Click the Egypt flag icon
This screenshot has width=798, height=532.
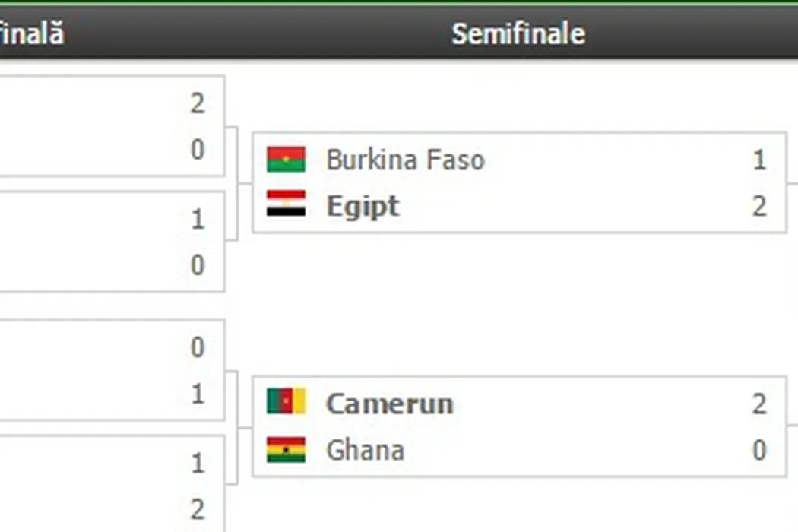tap(286, 205)
